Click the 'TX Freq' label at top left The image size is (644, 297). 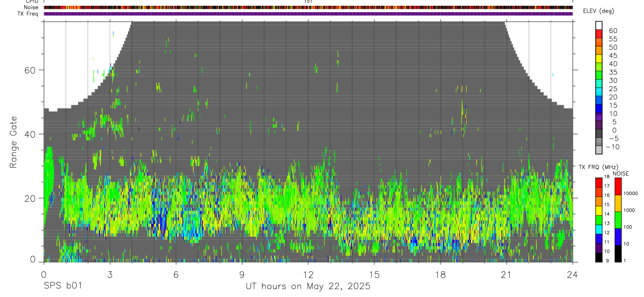click(28, 14)
